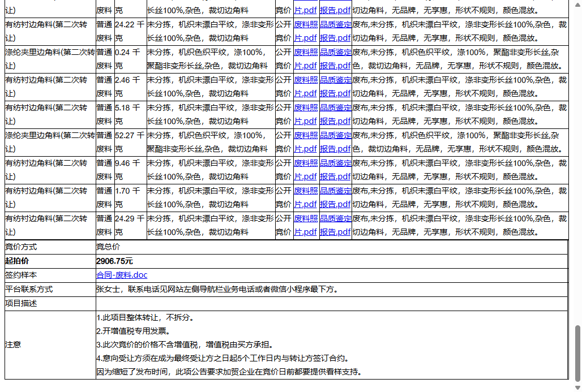Image resolution: width=582 pixels, height=392 pixels.
Task: Open 废料照片.pdf for the 52.27千克 涤纶夹里 row
Action: pos(305,142)
